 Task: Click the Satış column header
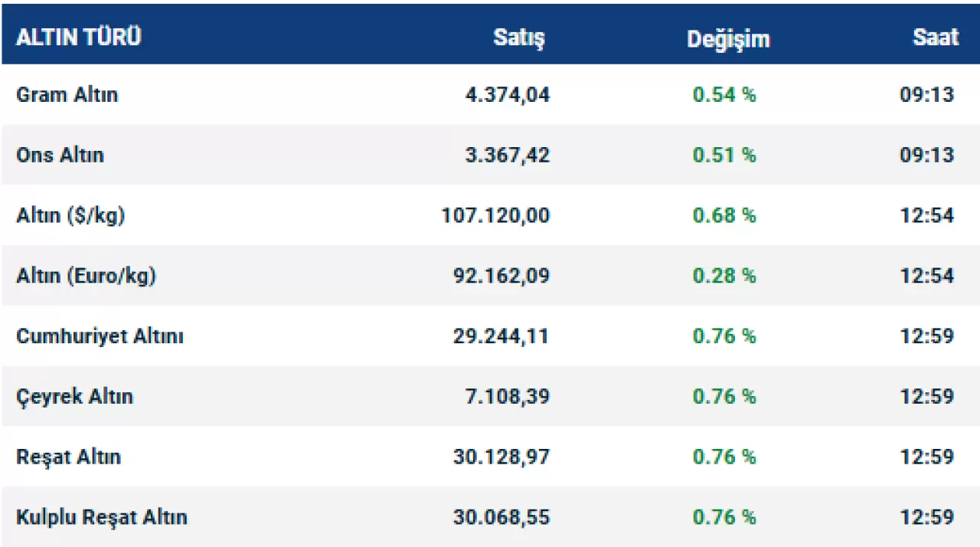coord(519,38)
